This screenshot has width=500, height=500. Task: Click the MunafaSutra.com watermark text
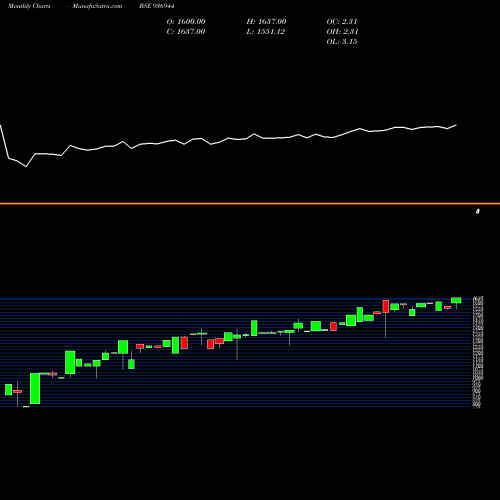pos(97,6)
